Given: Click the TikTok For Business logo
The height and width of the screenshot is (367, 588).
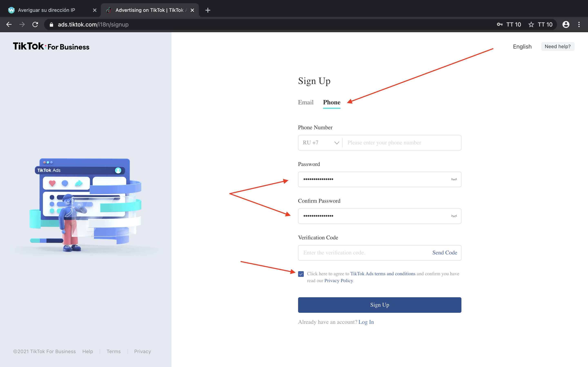Looking at the screenshot, I should tap(51, 46).
